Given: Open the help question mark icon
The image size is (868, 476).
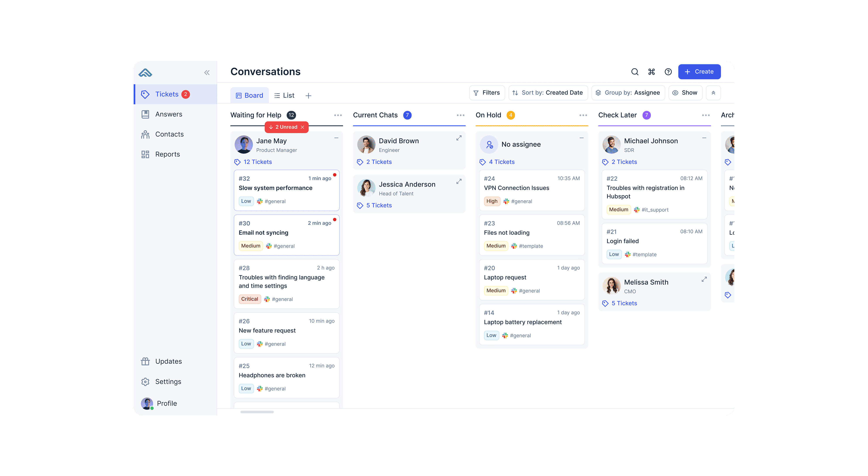Looking at the screenshot, I should (x=668, y=72).
